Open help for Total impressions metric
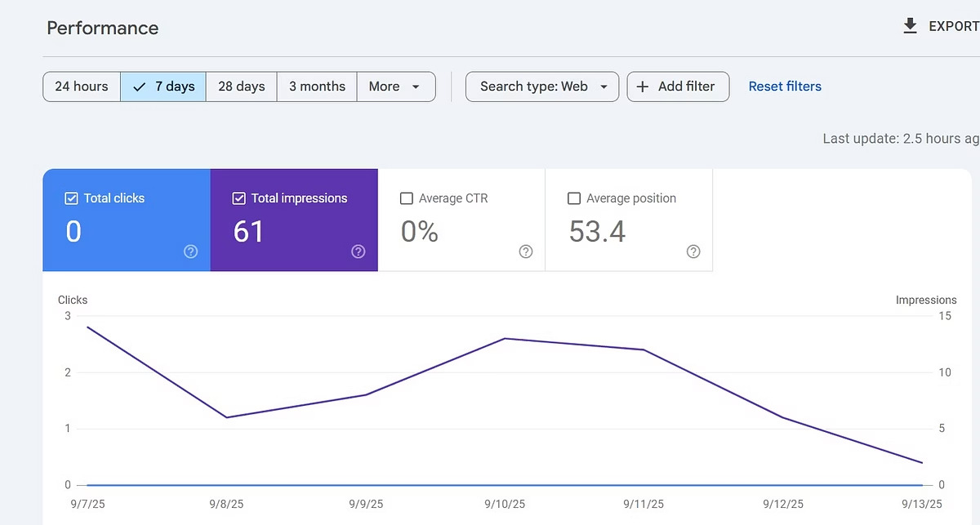 pyautogui.click(x=359, y=251)
